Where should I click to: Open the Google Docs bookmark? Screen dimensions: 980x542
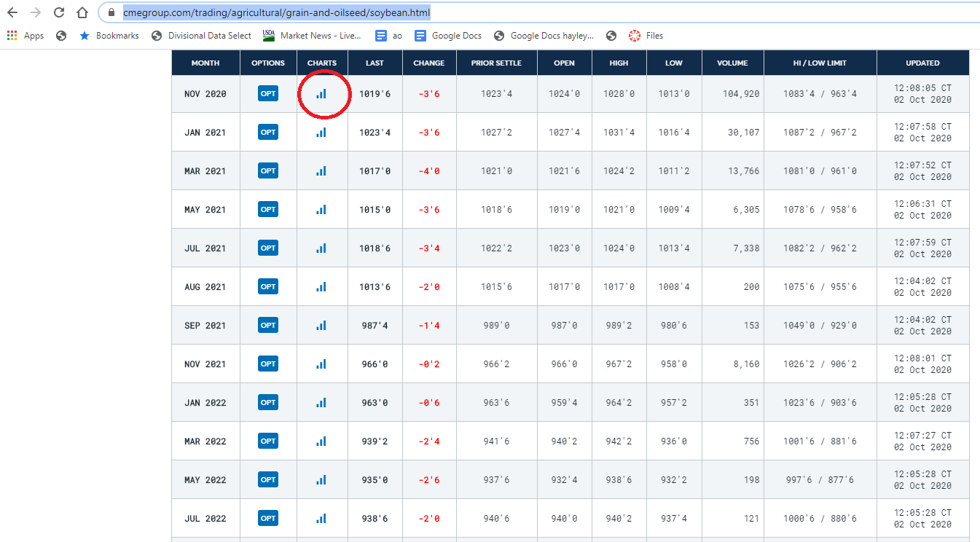pos(448,36)
